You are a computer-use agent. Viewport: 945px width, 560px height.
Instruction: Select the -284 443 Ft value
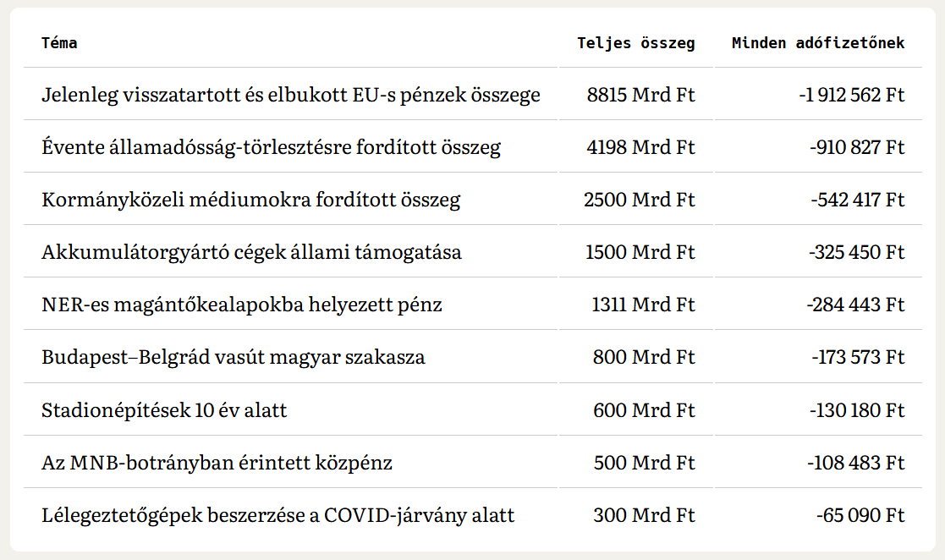tap(855, 305)
